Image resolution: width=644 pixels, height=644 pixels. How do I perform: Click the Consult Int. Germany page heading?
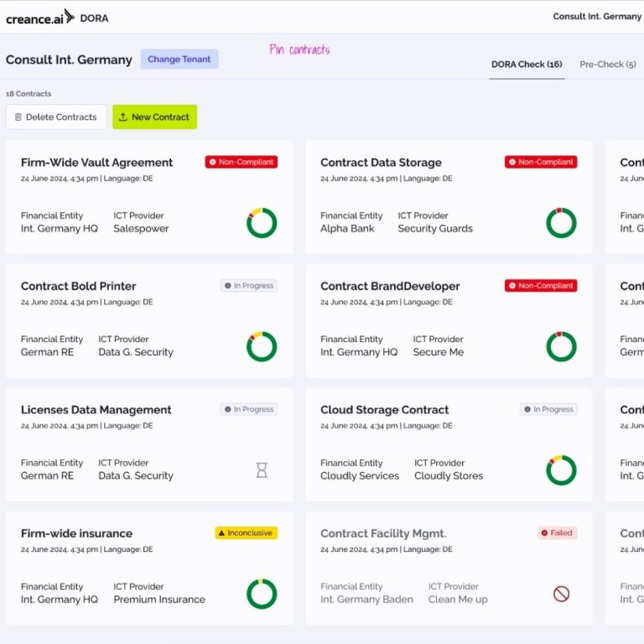tap(69, 60)
